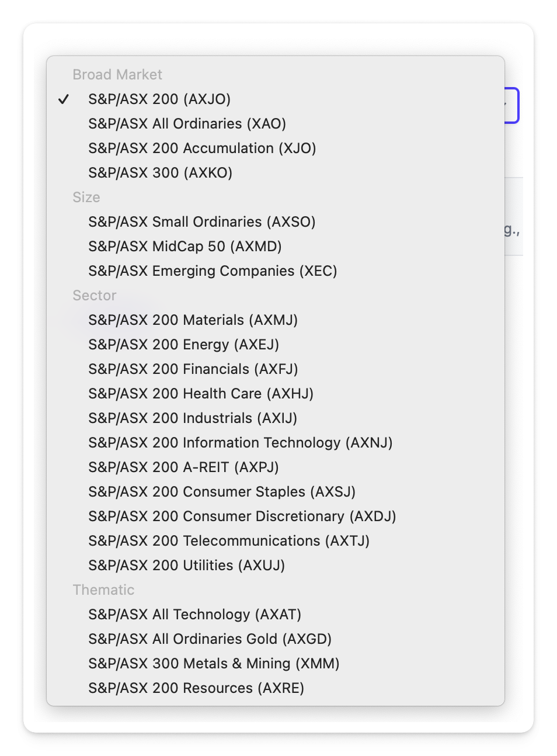Pick S&P/ASX 200 Health Care (AXHJ)
The width and height of the screenshot is (557, 756).
pyautogui.click(x=201, y=394)
